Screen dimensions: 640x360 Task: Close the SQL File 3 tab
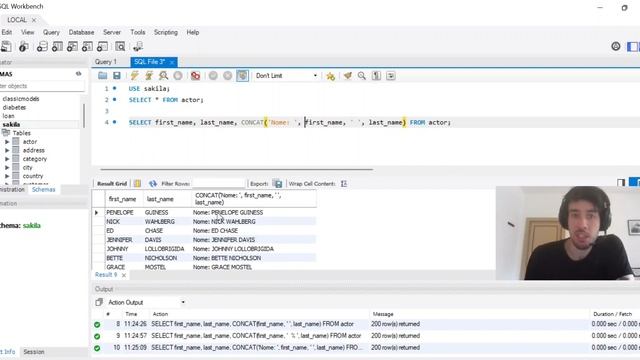[172, 62]
